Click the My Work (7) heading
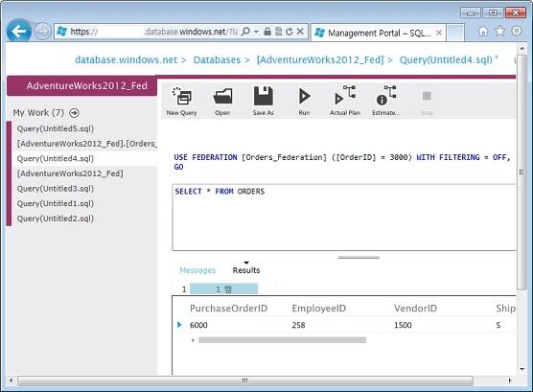 38,112
